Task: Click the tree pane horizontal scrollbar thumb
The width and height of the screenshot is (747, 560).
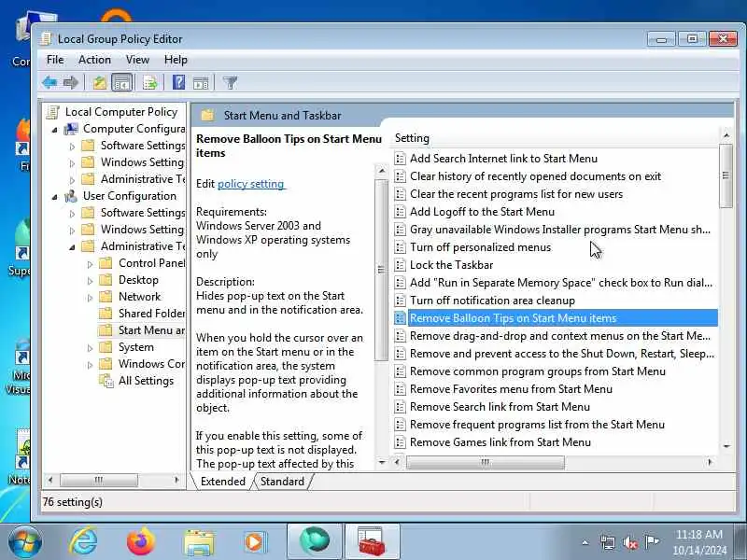Action: pyautogui.click(x=99, y=480)
